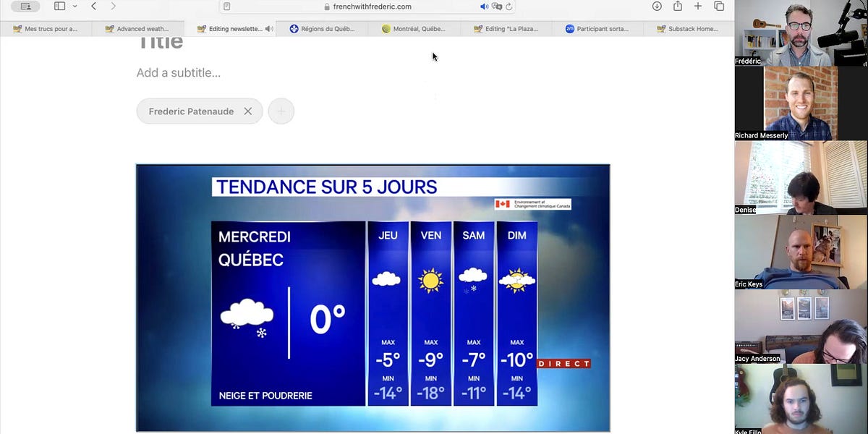Screen dimensions: 868x434
Task: Click the Add a subtitle field
Action: pos(179,72)
